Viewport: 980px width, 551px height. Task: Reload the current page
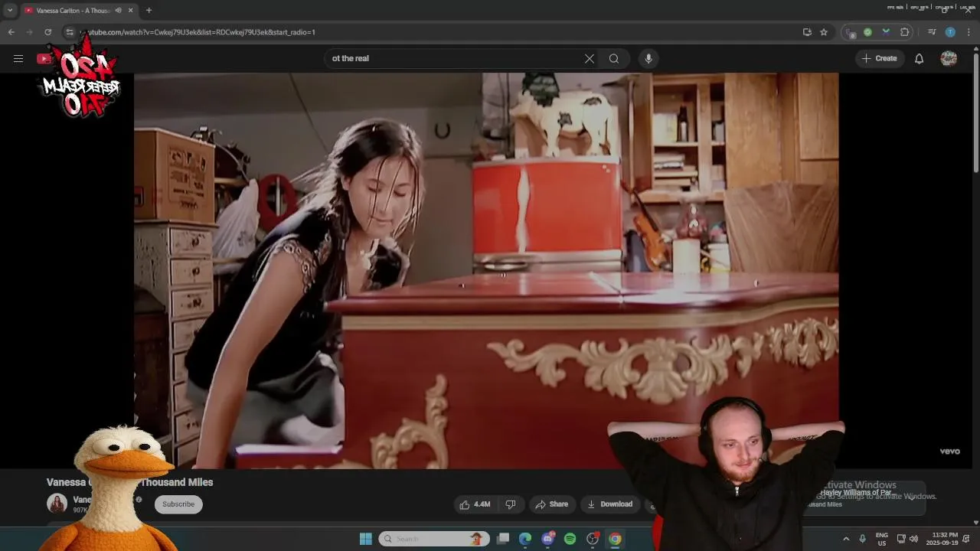[x=47, y=32]
